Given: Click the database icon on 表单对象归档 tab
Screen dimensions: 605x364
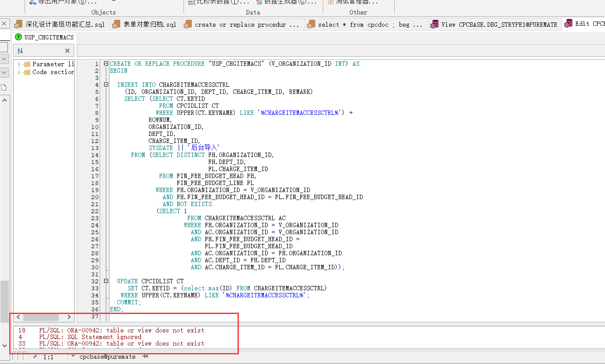Looking at the screenshot, I should tap(116, 25).
